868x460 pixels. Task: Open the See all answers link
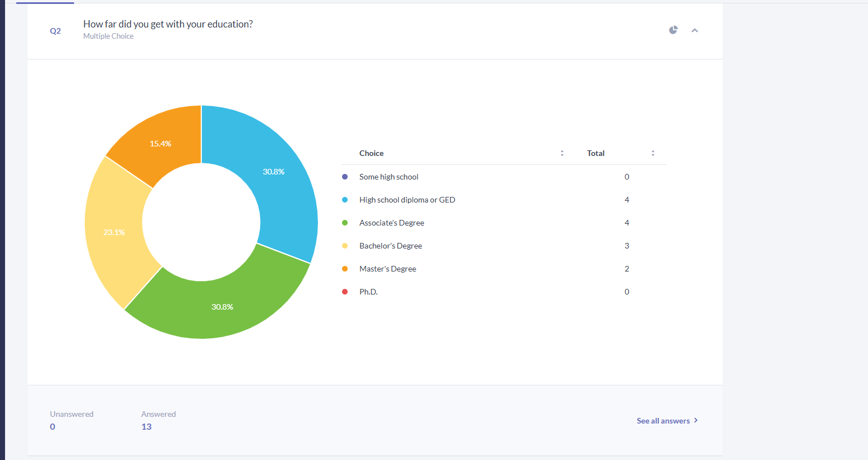click(x=663, y=421)
